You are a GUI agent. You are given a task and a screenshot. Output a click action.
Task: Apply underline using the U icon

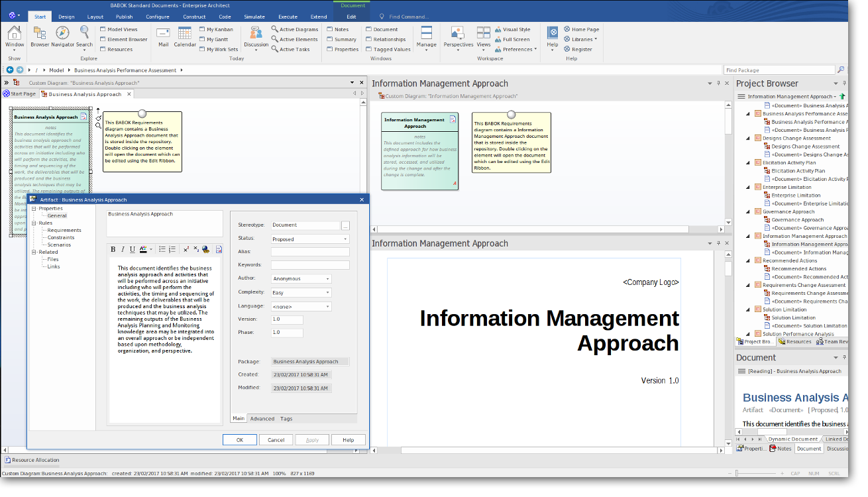point(133,250)
